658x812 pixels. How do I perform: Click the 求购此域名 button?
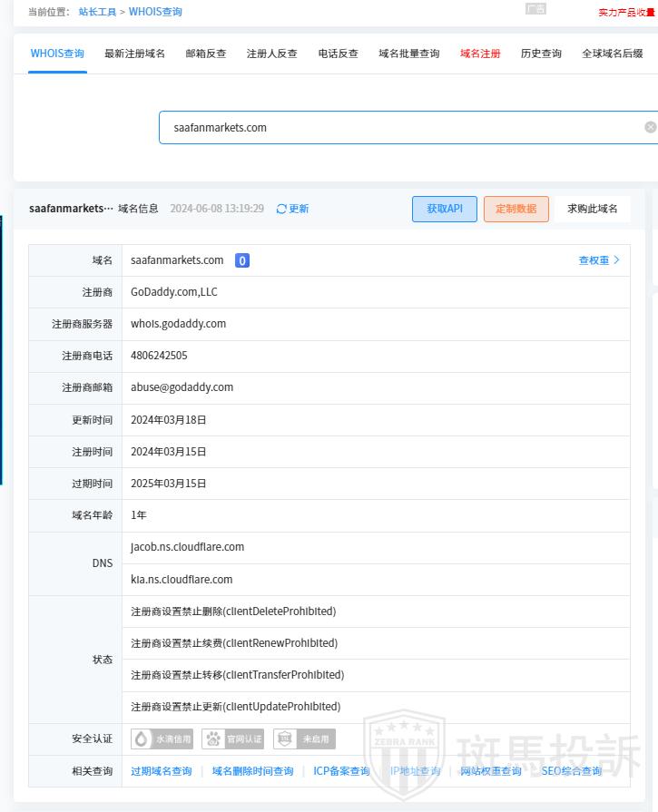pyautogui.click(x=593, y=209)
